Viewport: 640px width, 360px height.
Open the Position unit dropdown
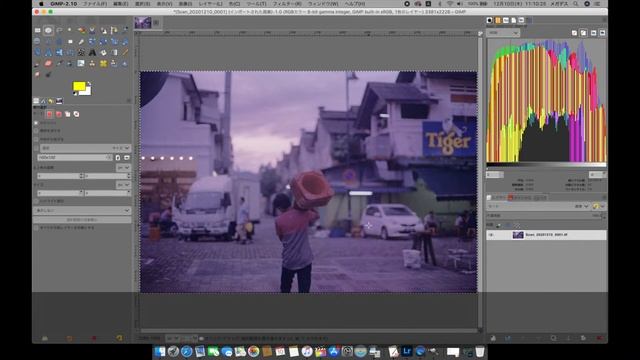(123, 167)
